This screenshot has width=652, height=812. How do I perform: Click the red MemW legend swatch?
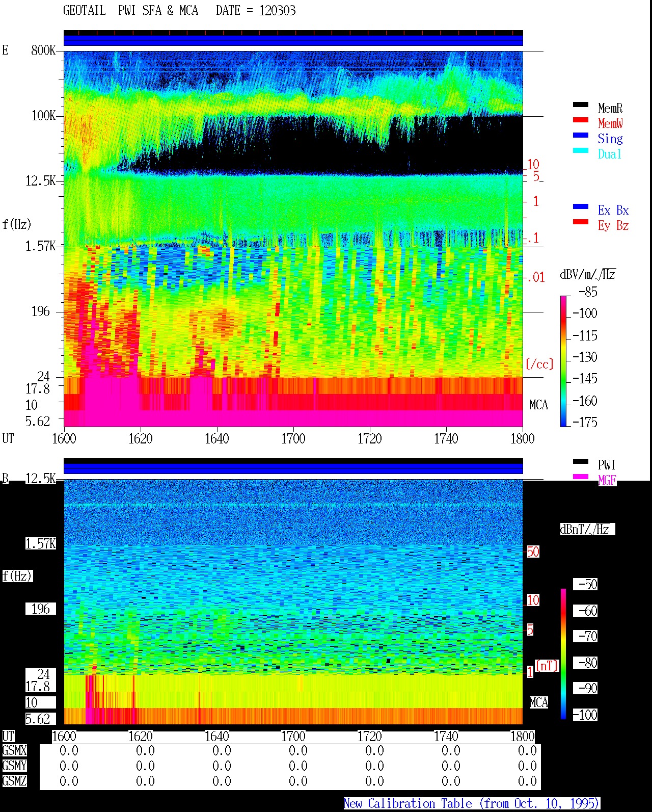pyautogui.click(x=581, y=120)
